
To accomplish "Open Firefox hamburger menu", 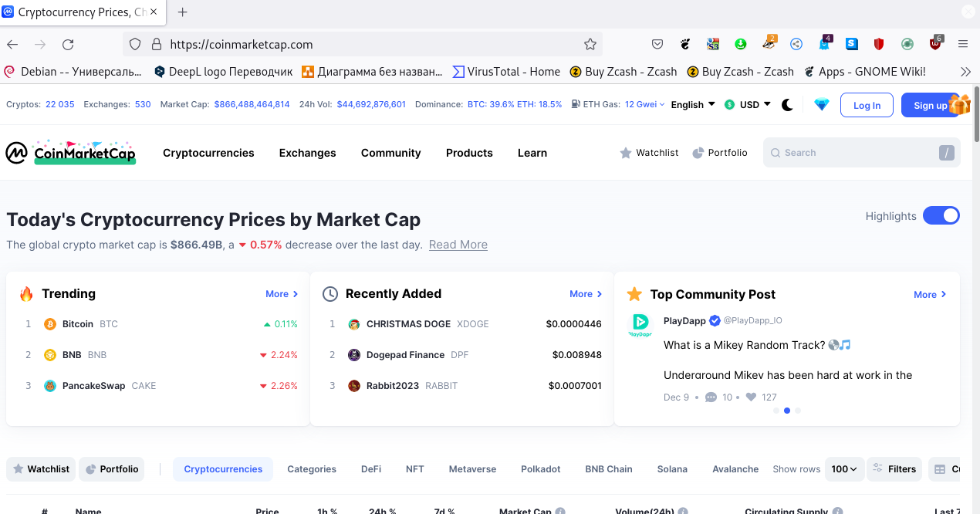I will tap(963, 45).
